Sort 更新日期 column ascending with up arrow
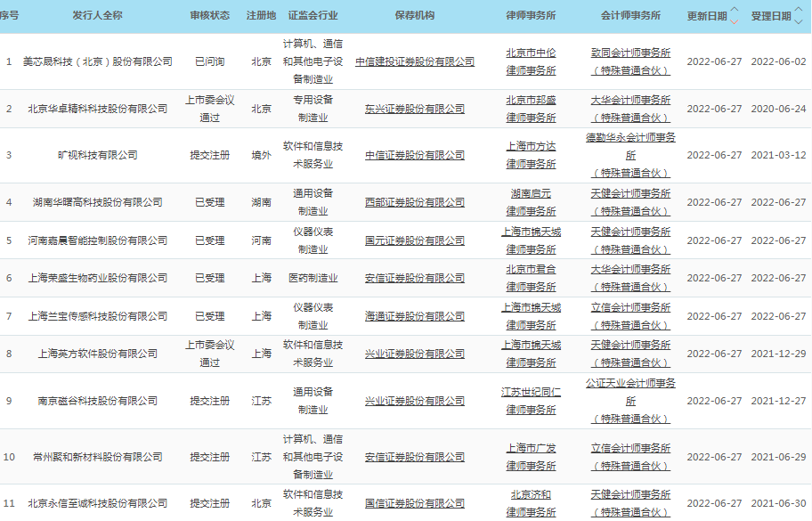Viewport: 812px width, 521px height. pos(735,11)
